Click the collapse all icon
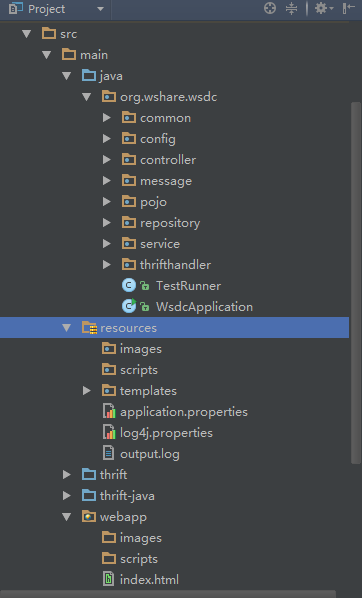This screenshot has height=598, width=362. (x=291, y=8)
